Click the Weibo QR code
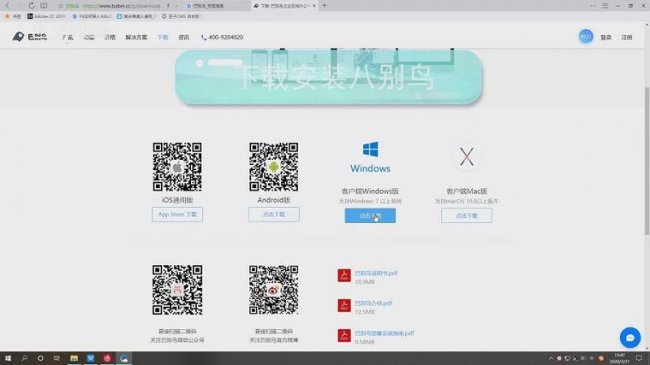Screen dimensions: 650x365 (274, 290)
